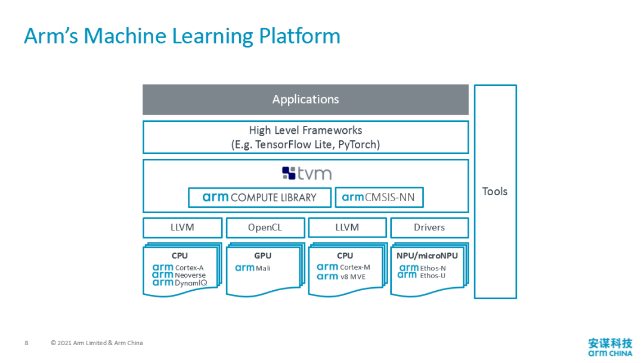Image resolution: width=644 pixels, height=363 pixels.
Task: Click the arm logo beside Cortex-A
Action: click(163, 267)
